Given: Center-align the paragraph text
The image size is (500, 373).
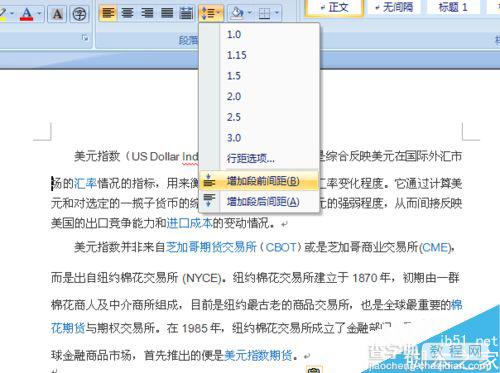Looking at the screenshot, I should coord(127,13).
